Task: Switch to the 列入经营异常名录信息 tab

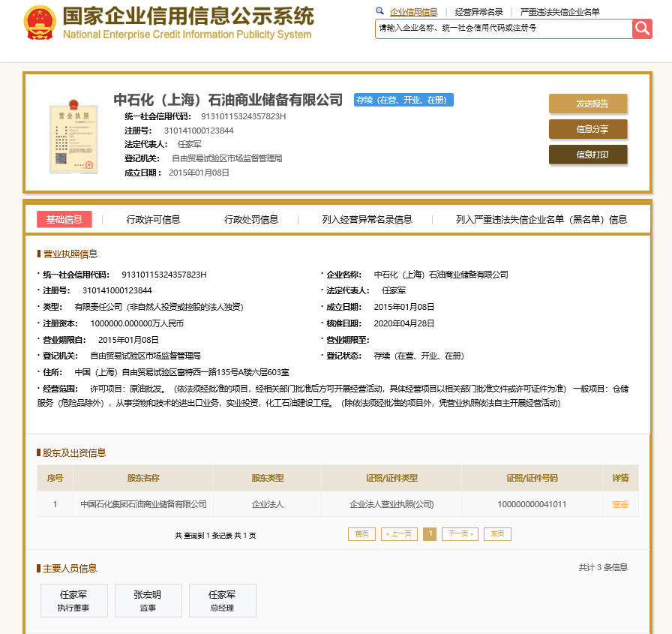Action: (x=367, y=220)
